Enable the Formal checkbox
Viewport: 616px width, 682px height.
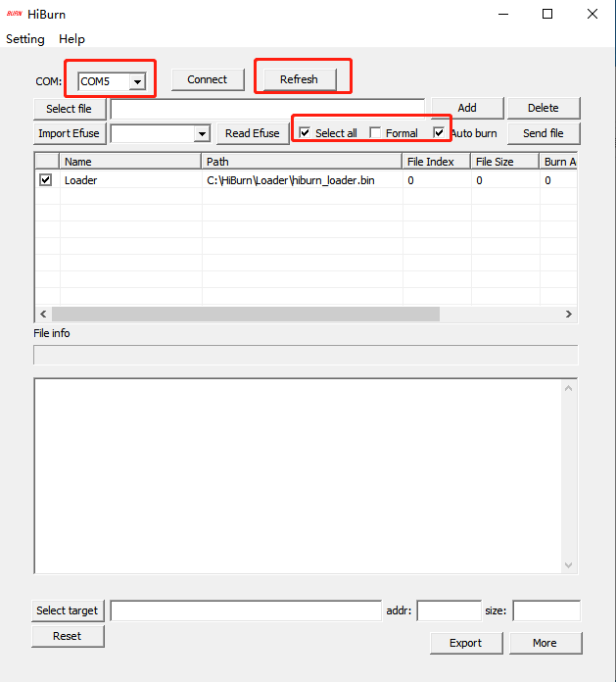pyautogui.click(x=375, y=133)
